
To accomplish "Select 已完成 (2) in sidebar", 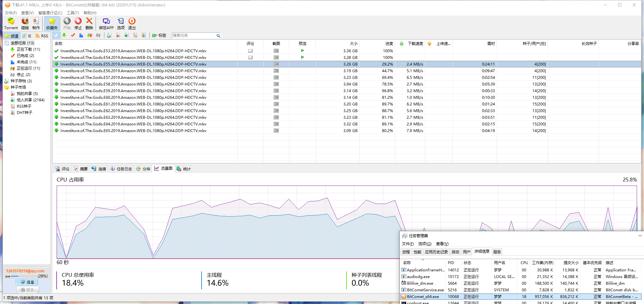I will tap(25, 55).
